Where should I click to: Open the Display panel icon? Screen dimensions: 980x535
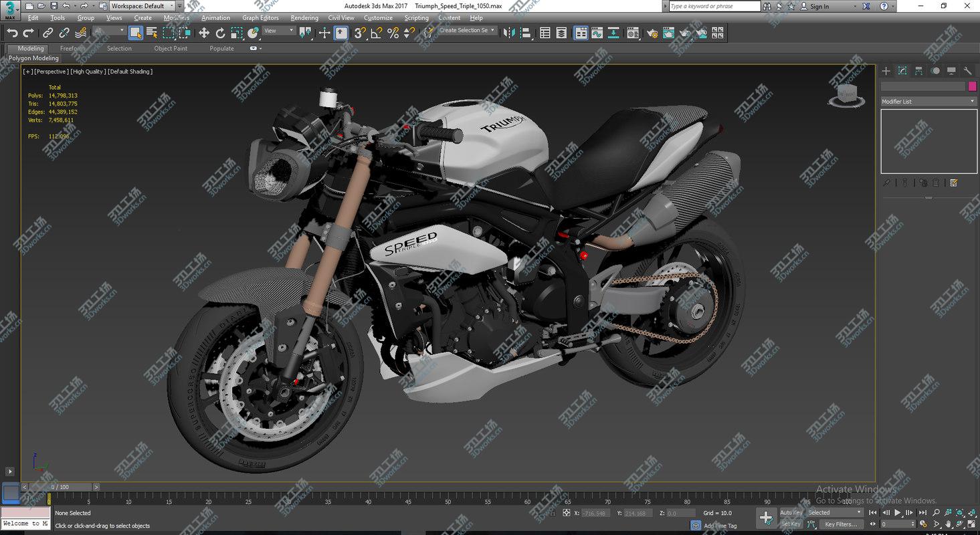point(951,71)
